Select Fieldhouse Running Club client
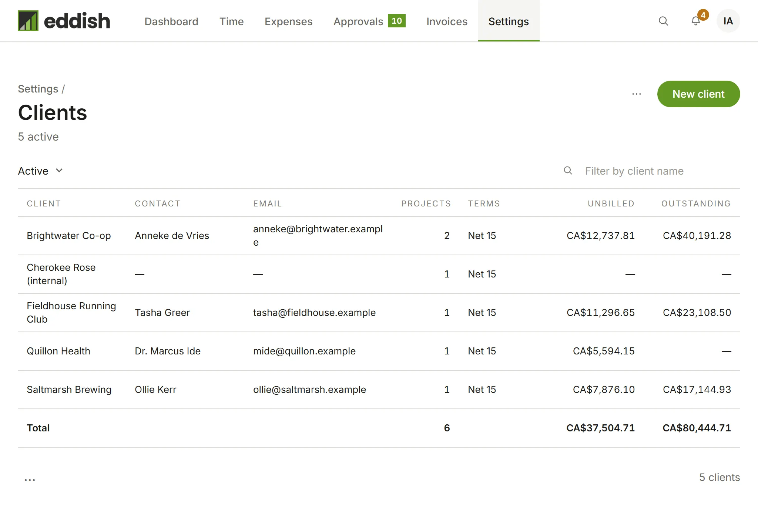 (71, 313)
